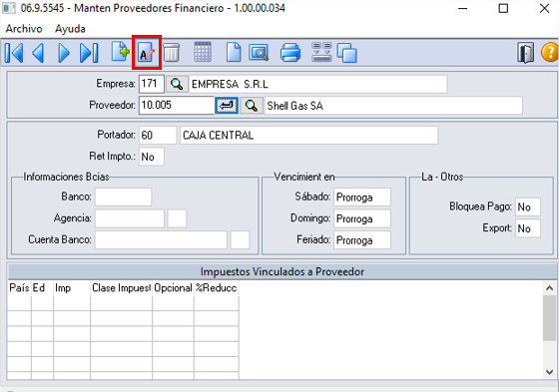Add a new record with the plus page icon

120,52
